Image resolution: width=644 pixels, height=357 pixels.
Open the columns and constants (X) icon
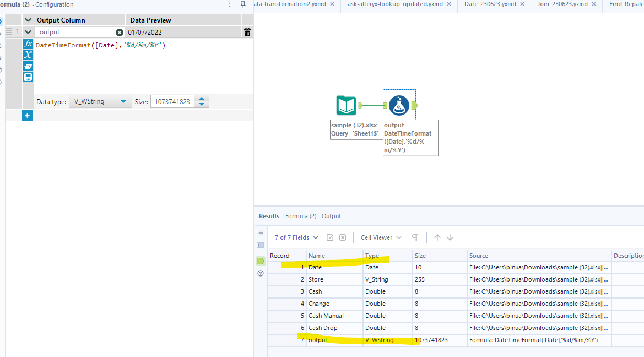tap(28, 55)
